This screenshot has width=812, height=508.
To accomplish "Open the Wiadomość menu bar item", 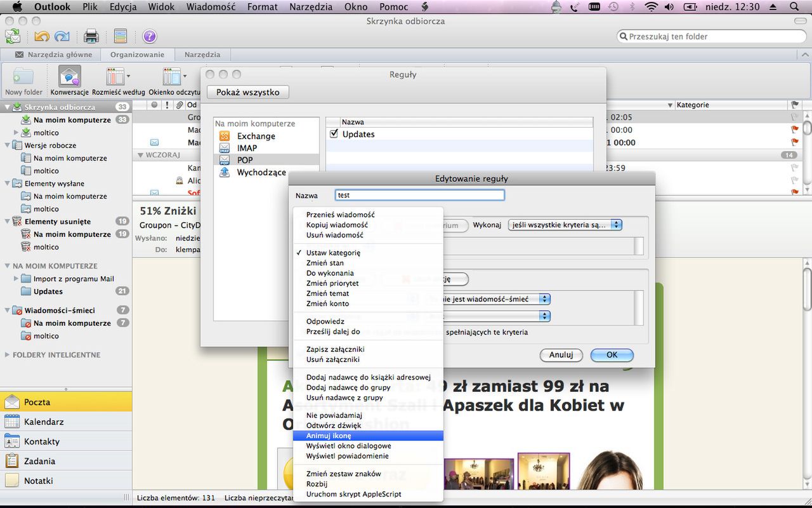I will (211, 6).
